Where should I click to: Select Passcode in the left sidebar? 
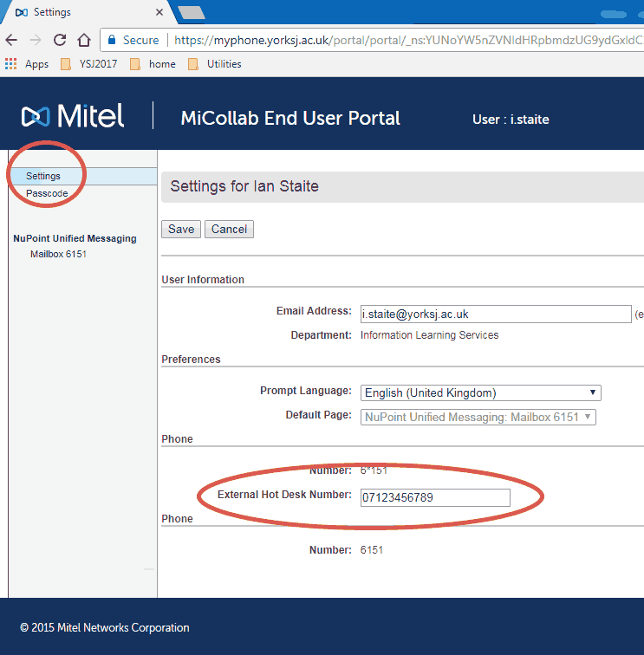pyautogui.click(x=47, y=193)
